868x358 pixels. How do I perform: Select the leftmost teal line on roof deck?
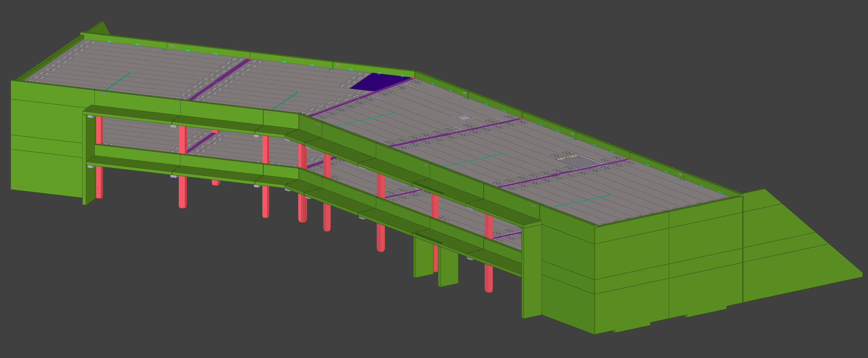click(119, 81)
